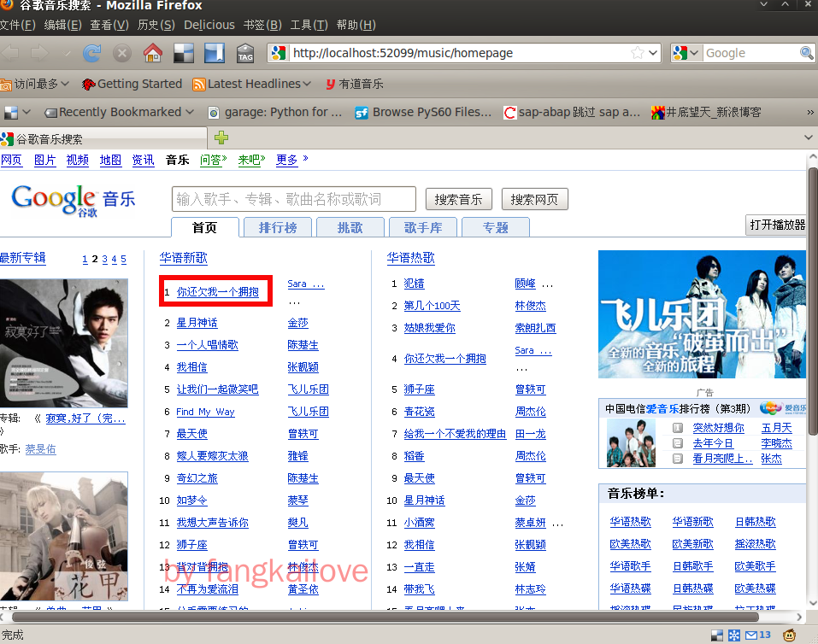Click the Forward navigation arrow
The width and height of the screenshot is (818, 644).
click(x=39, y=53)
